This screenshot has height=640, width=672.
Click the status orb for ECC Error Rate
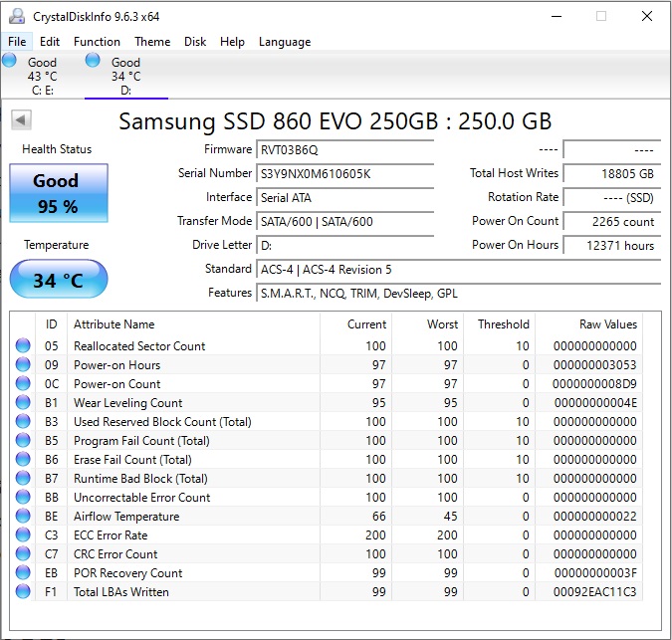click(23, 534)
